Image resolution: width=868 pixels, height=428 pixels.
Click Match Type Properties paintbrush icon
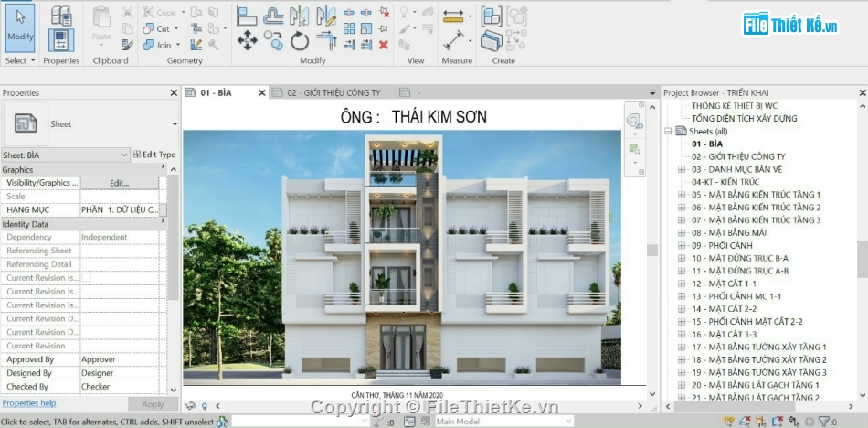(x=127, y=44)
